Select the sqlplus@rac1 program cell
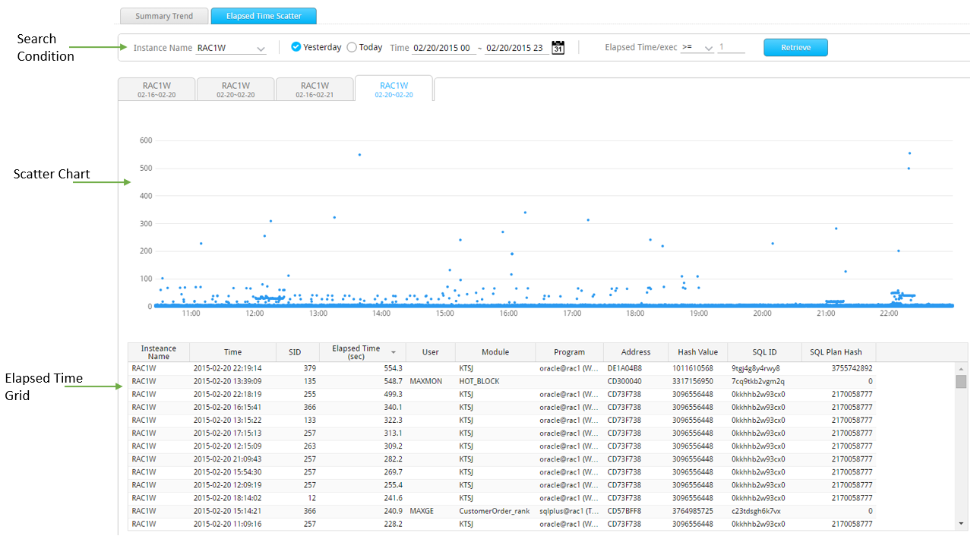 click(x=569, y=511)
